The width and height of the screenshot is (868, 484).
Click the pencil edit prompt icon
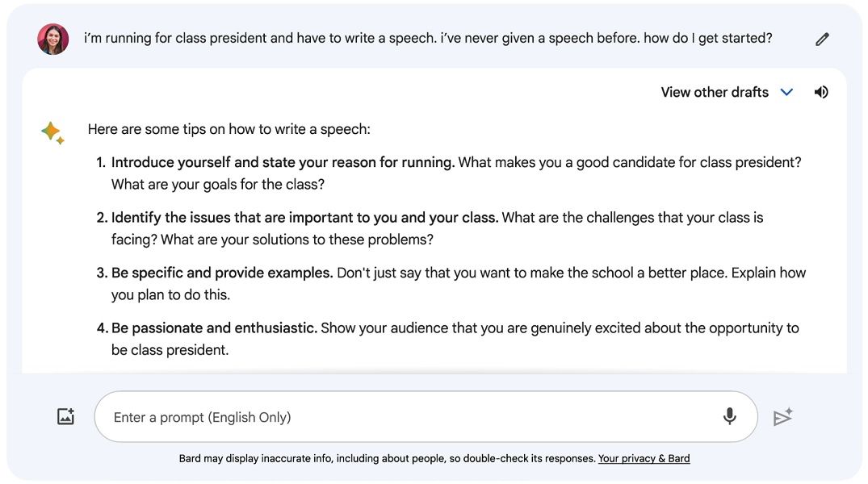click(x=822, y=40)
